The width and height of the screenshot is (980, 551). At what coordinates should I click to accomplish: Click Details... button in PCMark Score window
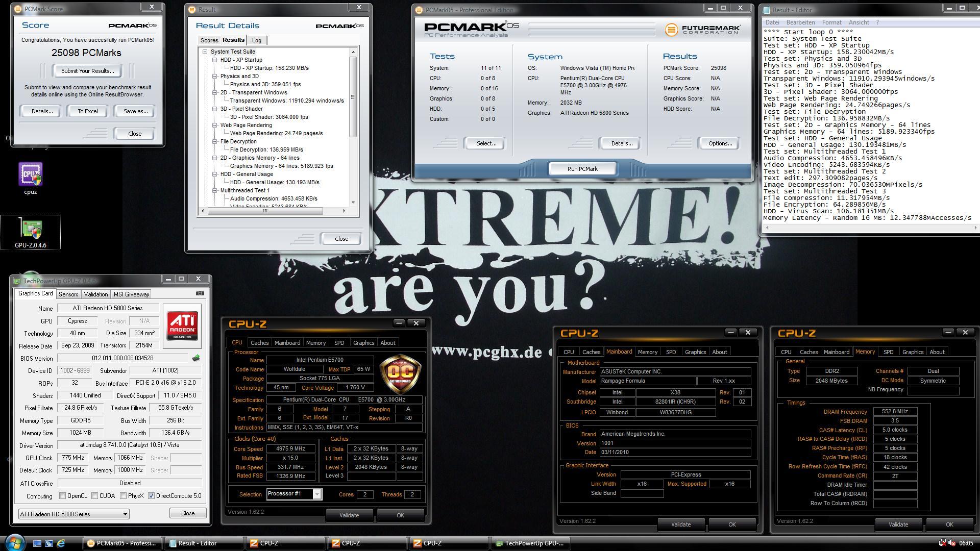42,111
